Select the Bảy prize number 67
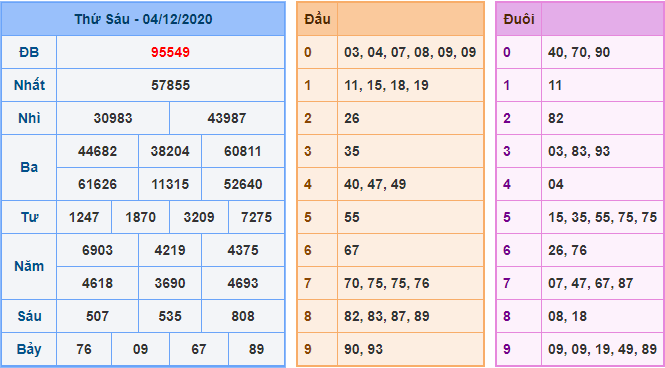 pyautogui.click(x=199, y=349)
